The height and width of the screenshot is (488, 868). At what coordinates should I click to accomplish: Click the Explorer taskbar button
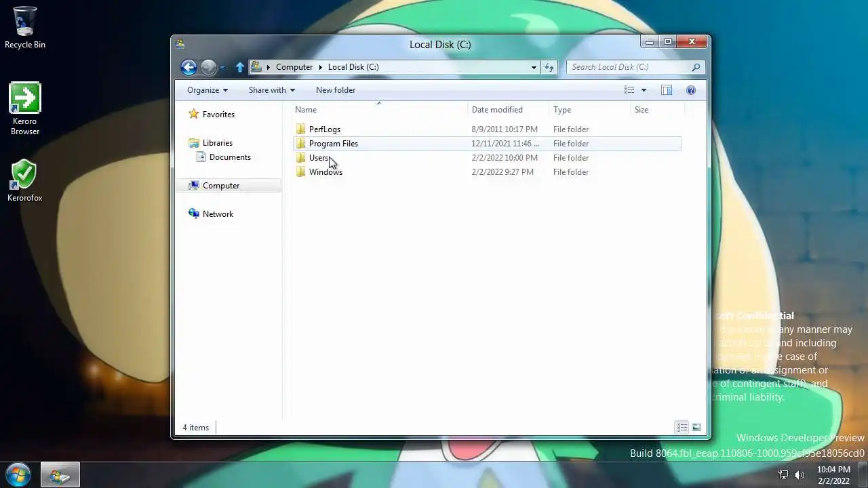coord(60,475)
